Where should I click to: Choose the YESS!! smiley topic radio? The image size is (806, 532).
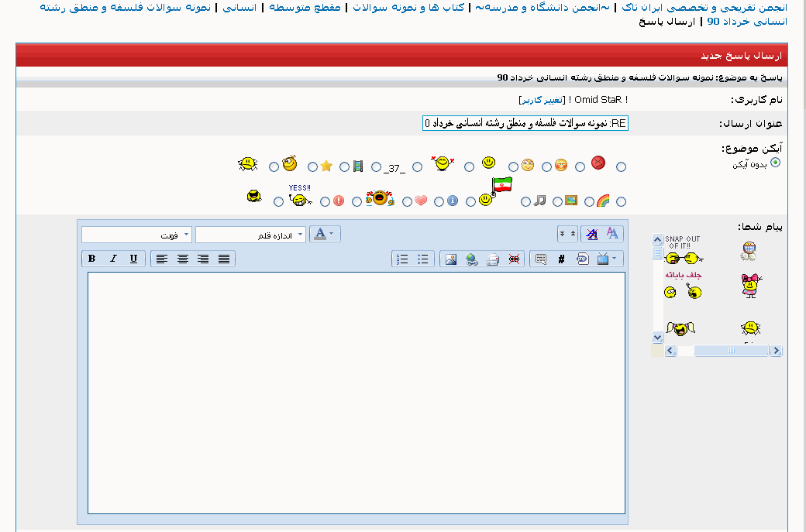tap(325, 202)
